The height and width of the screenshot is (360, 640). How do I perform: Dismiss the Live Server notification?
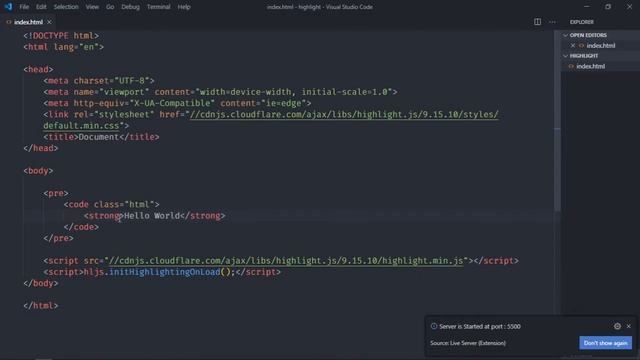tap(629, 326)
